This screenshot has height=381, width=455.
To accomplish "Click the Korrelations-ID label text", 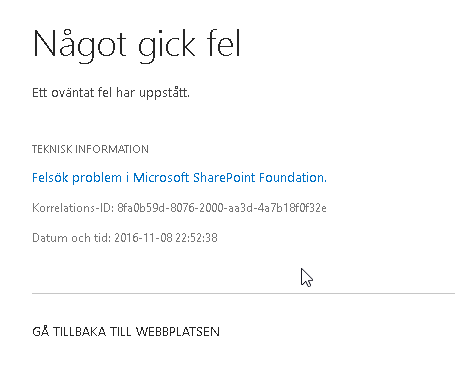I will coord(73,208).
